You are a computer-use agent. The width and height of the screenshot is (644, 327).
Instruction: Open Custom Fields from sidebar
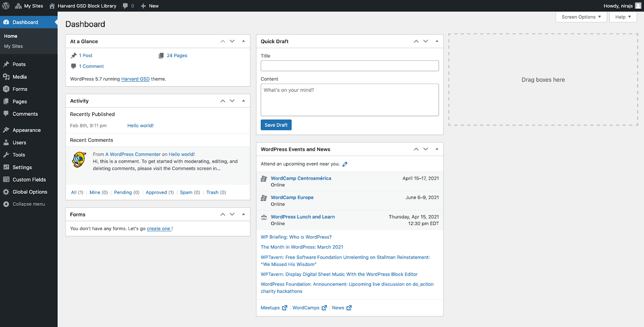pos(29,180)
